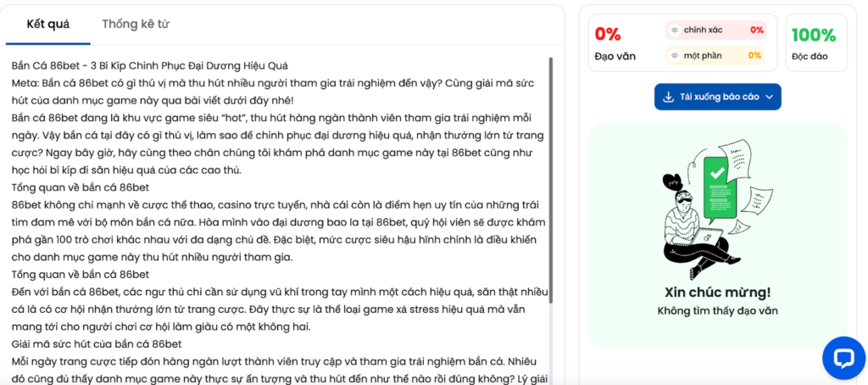This screenshot has height=385, width=868.
Task: Click the download icon on the report button
Action: pyautogui.click(x=668, y=97)
